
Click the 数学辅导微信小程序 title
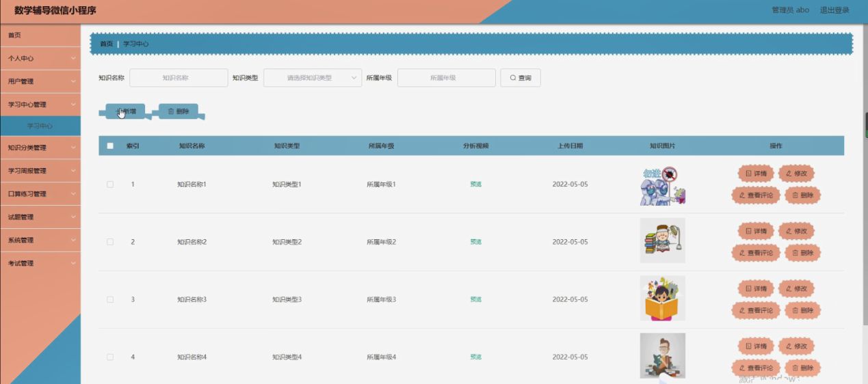[x=55, y=10]
